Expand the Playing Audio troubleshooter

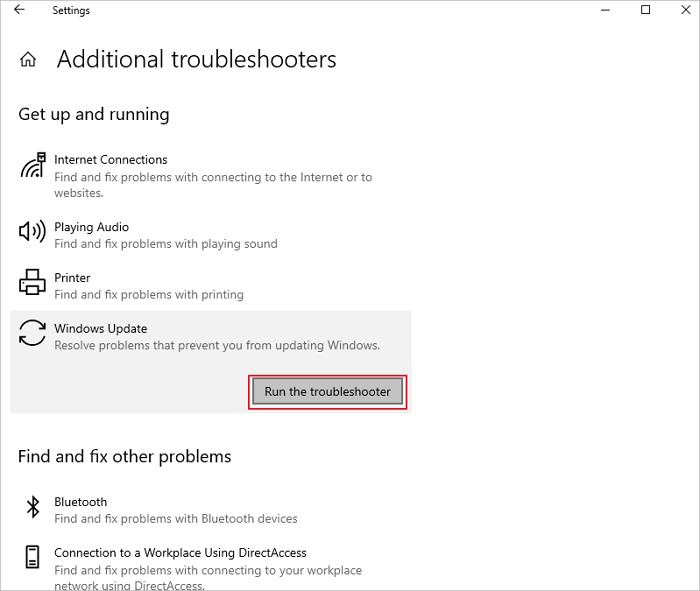coord(91,227)
